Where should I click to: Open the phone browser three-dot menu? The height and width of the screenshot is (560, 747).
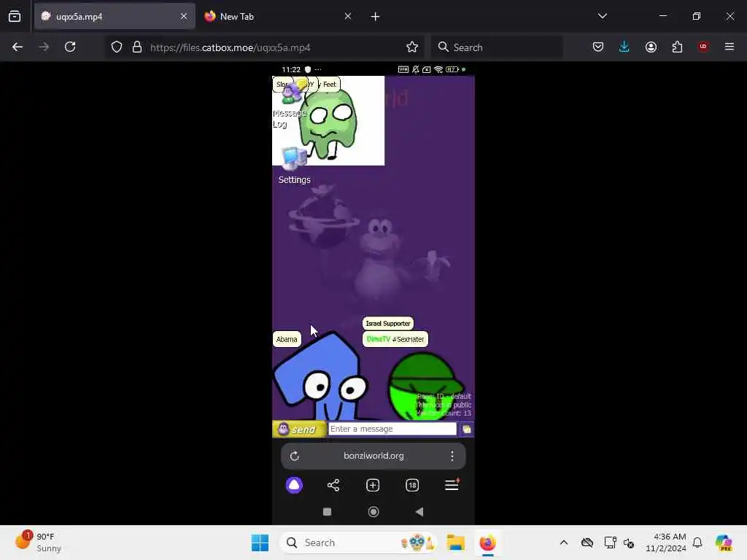click(452, 456)
